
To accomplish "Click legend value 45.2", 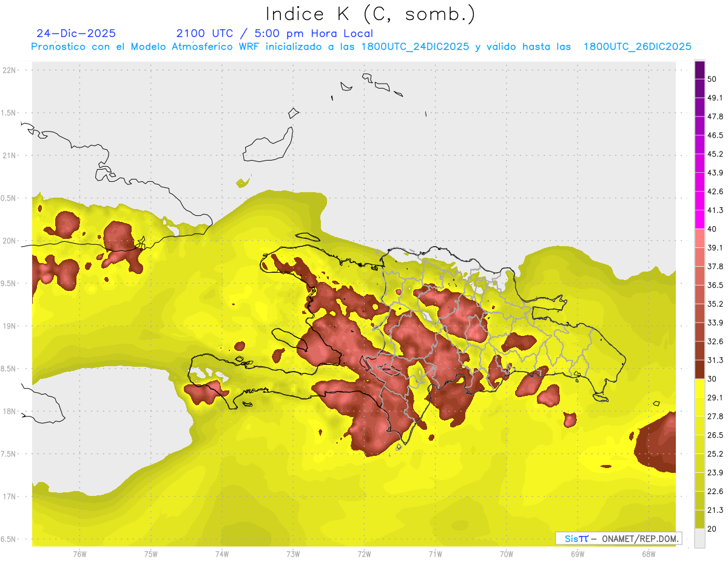I will (x=715, y=154).
